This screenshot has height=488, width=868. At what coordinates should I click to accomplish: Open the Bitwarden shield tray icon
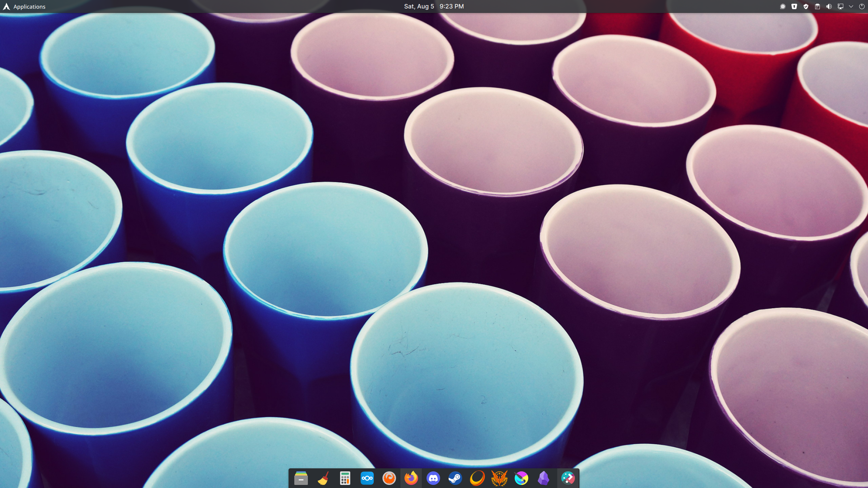(794, 6)
